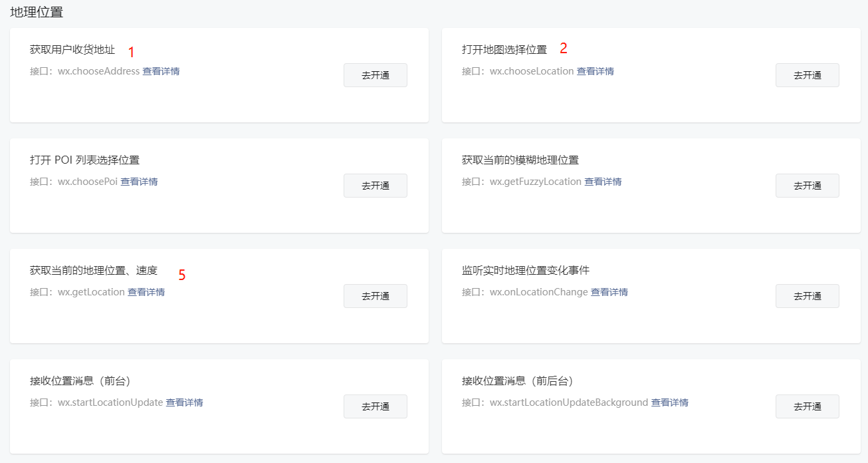This screenshot has height=463, width=868.
Task: Click 去开通 for wx.startLocationUpdate
Action: click(375, 406)
